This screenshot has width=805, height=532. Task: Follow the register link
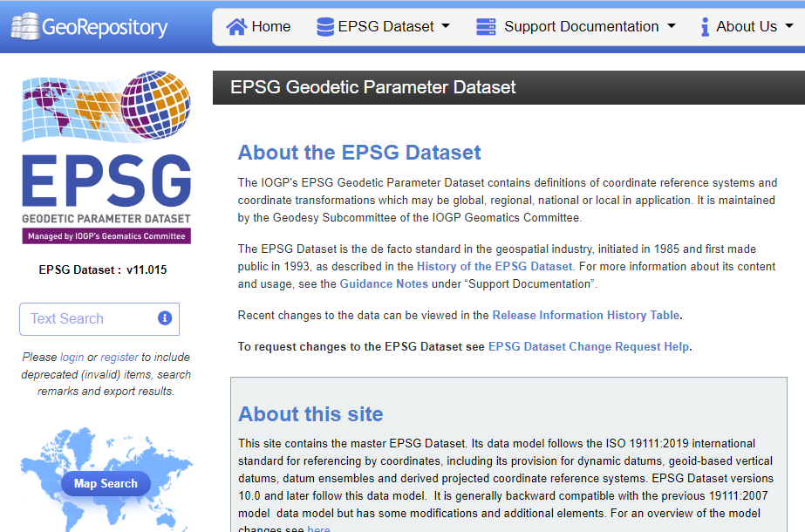(x=119, y=357)
